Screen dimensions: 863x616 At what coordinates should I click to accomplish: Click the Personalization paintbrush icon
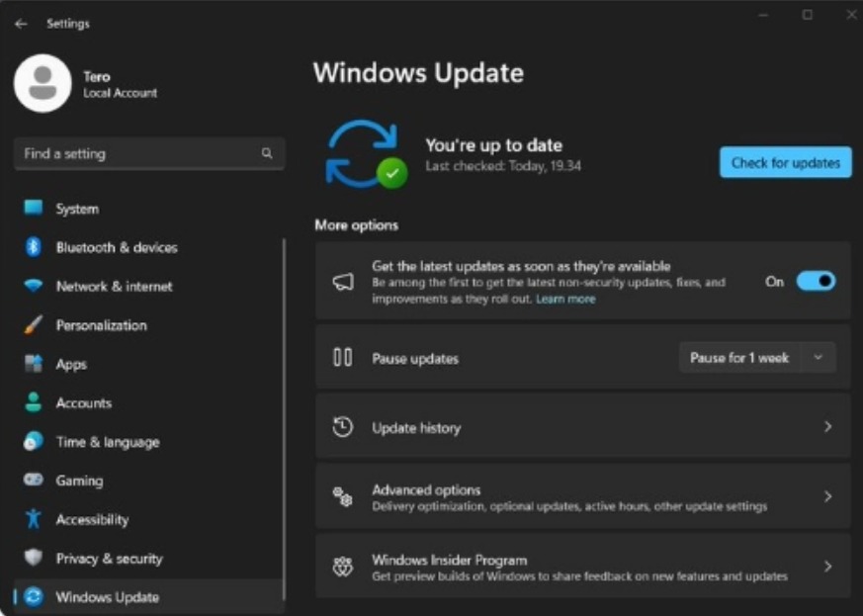point(31,325)
